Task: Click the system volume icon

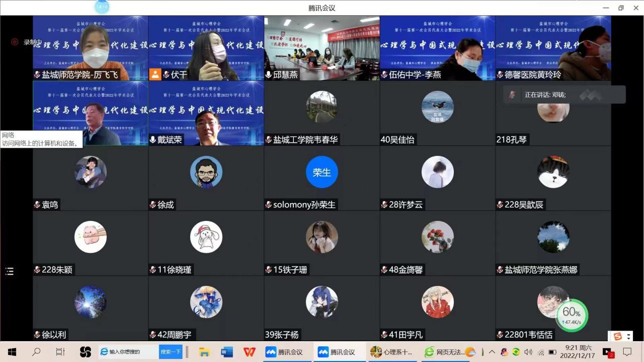Action: click(x=528, y=352)
